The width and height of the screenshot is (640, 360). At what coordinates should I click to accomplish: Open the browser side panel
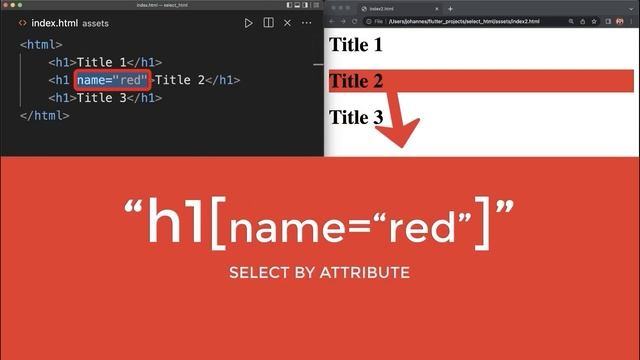point(608,21)
